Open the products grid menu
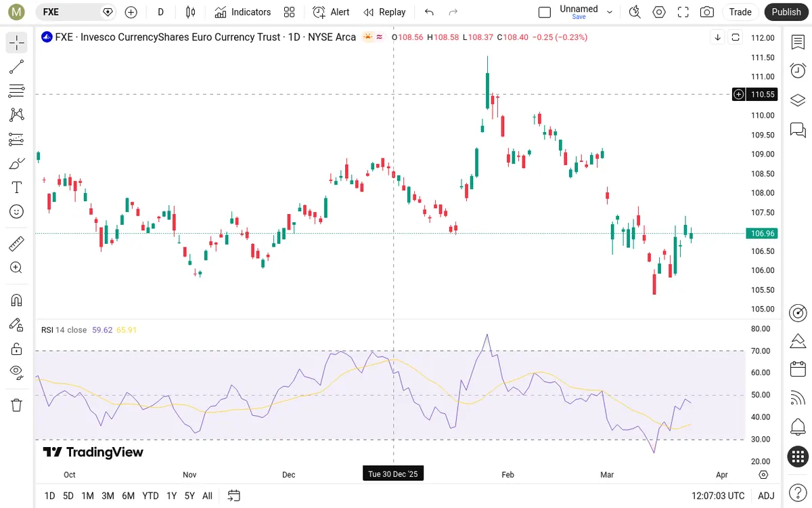 click(x=798, y=457)
